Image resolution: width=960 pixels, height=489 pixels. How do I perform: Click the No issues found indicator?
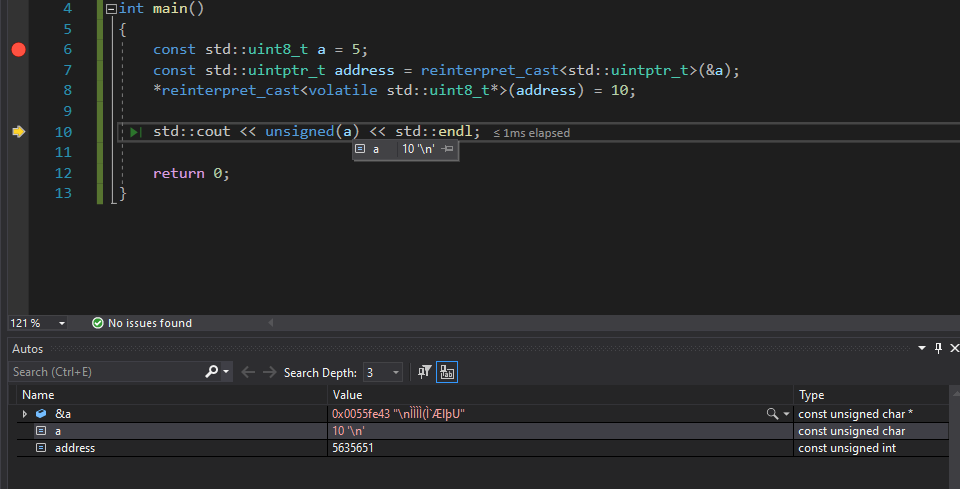coord(142,323)
